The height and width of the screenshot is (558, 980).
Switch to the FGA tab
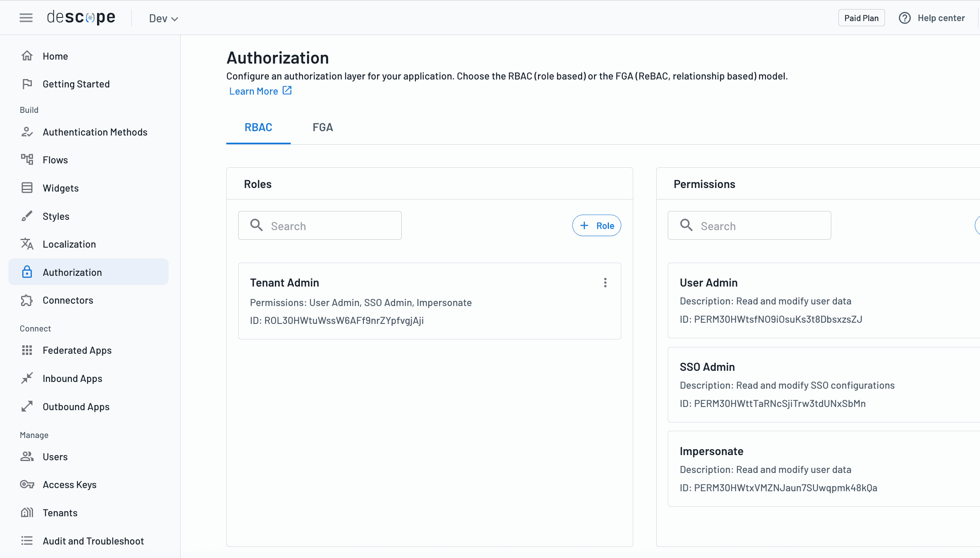(x=323, y=127)
